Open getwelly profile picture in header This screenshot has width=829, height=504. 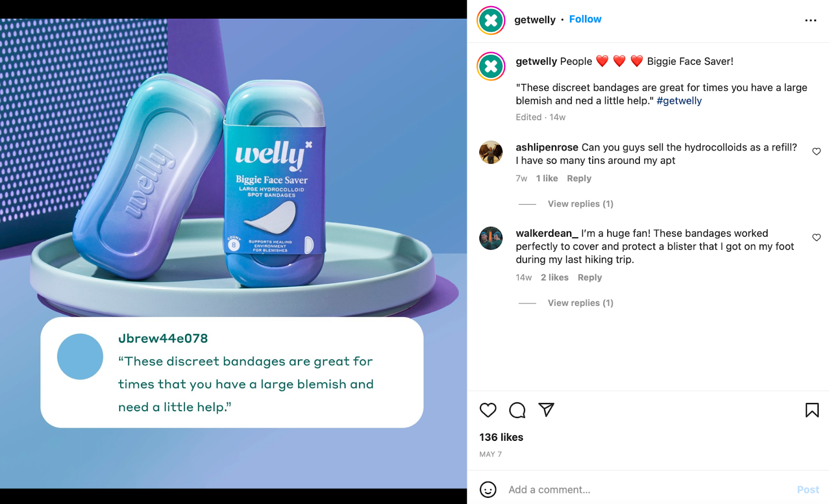pos(491,20)
